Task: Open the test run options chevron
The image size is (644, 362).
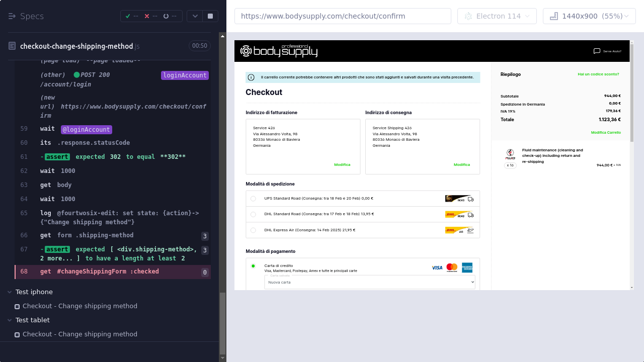Action: (195, 16)
